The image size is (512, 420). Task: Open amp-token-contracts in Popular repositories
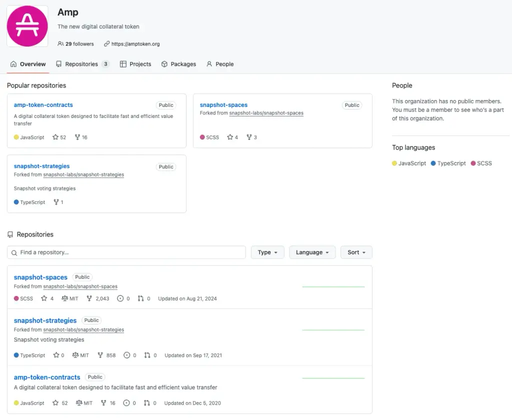click(43, 105)
